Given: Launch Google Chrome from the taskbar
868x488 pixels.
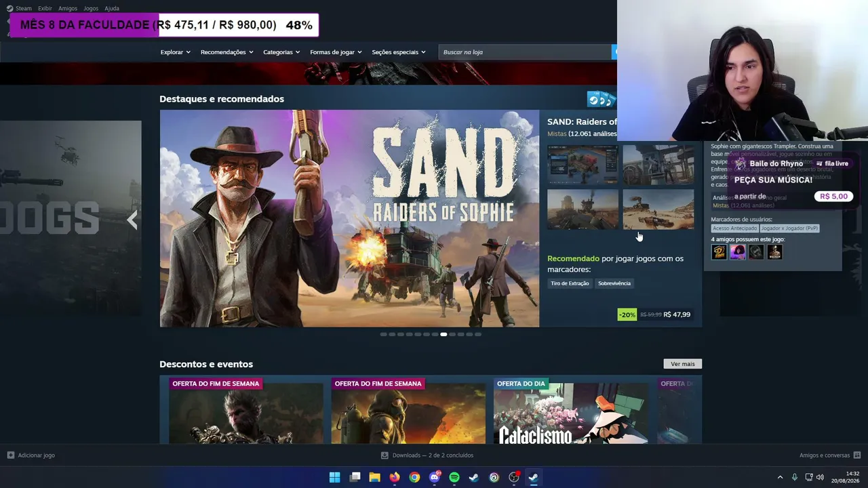Looking at the screenshot, I should click(x=414, y=477).
